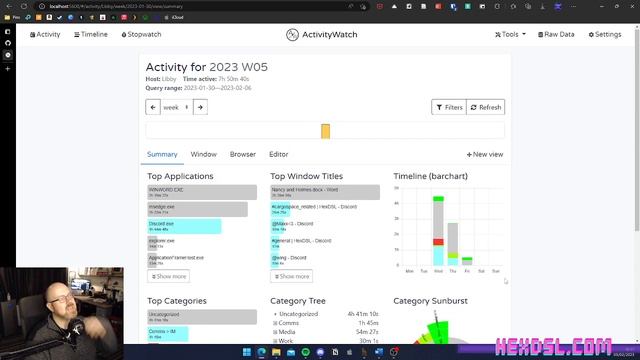Viewport: 640px width, 360px height.
Task: Switch to the Browser tab
Action: 242,154
